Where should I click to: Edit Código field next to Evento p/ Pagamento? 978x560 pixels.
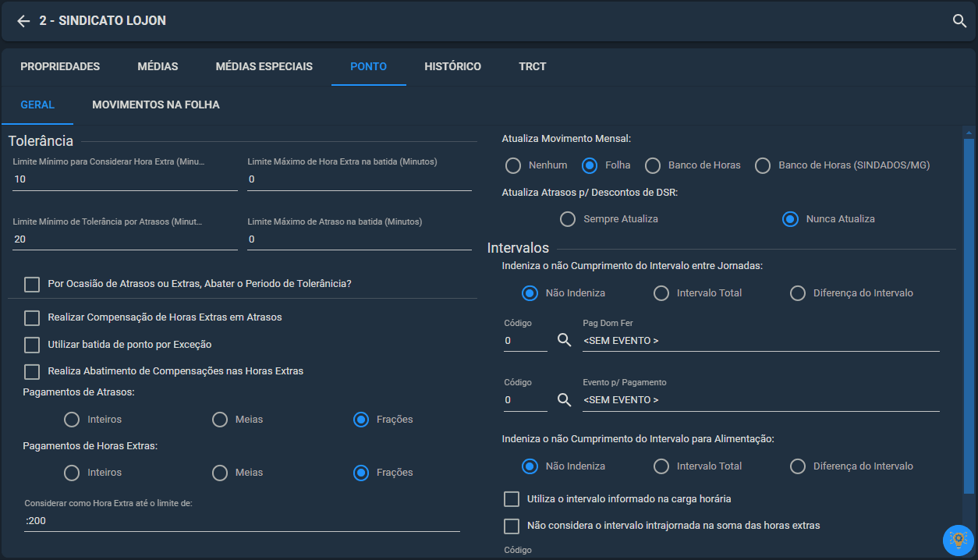coord(526,400)
